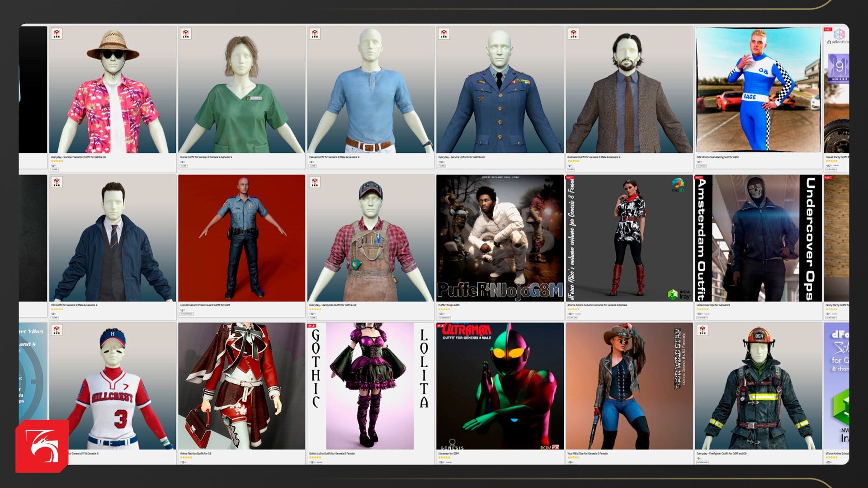Click vendor badge on Summer Vacation Outfit card
This screenshot has height=488, width=868.
pyautogui.click(x=57, y=33)
